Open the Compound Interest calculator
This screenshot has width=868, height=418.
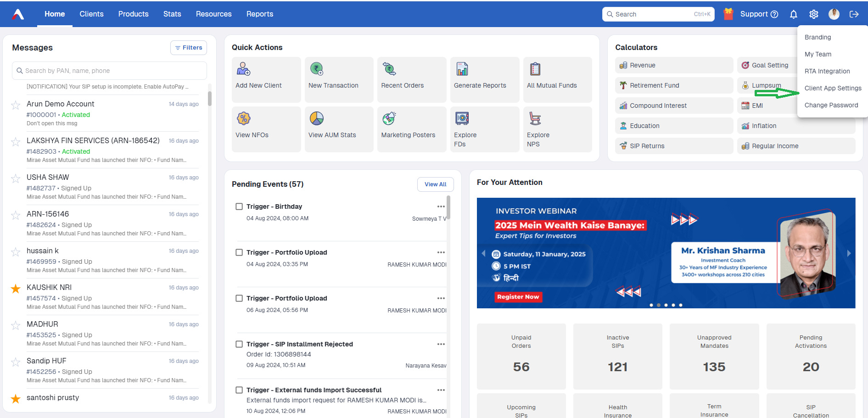[674, 106]
